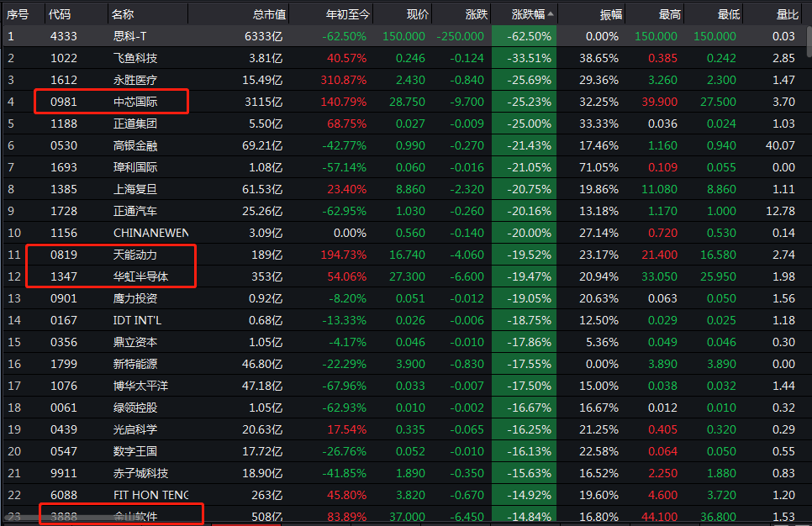
Task: Open 光启科学 stock row
Action: 406,429
